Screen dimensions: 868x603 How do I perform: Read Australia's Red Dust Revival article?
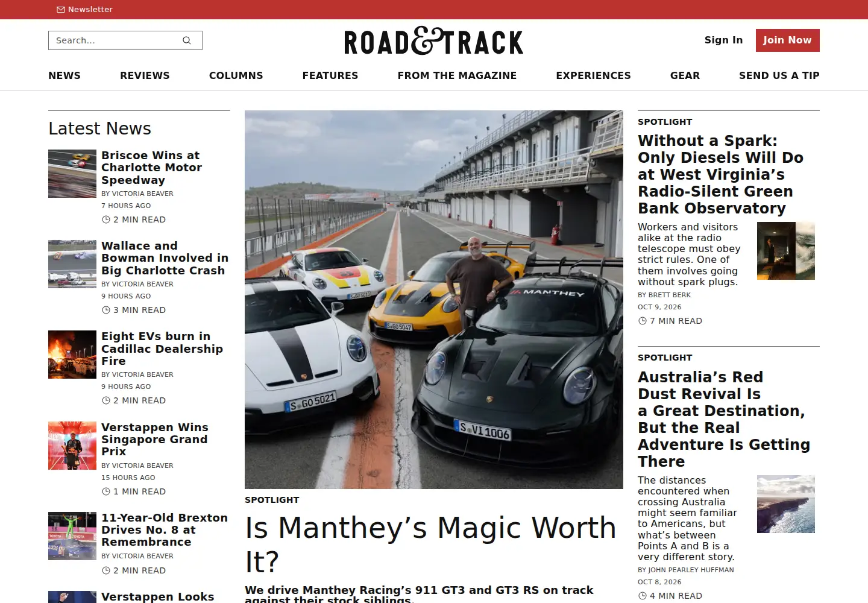(x=724, y=419)
